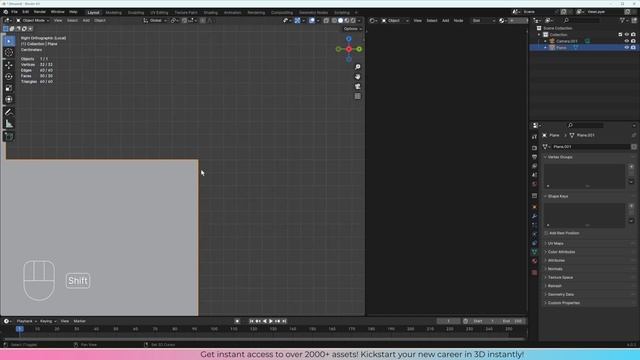The image size is (640, 360).
Task: Open the viewport Options dropdown
Action: (x=352, y=29)
